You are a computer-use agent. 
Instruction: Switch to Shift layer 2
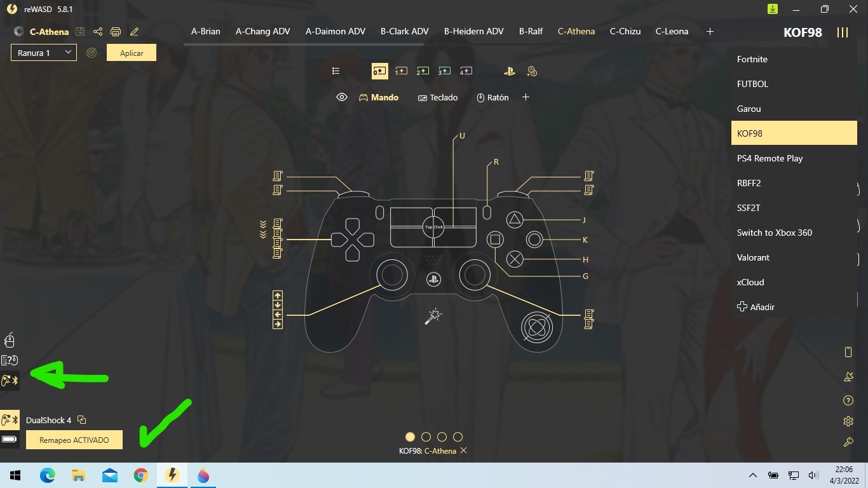coord(423,71)
